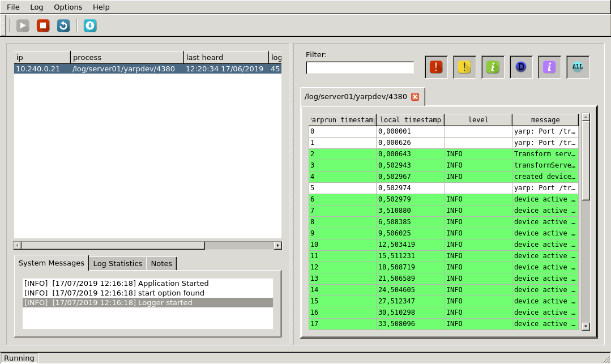Select log row with timestamp 27,512347

[x=443, y=301]
